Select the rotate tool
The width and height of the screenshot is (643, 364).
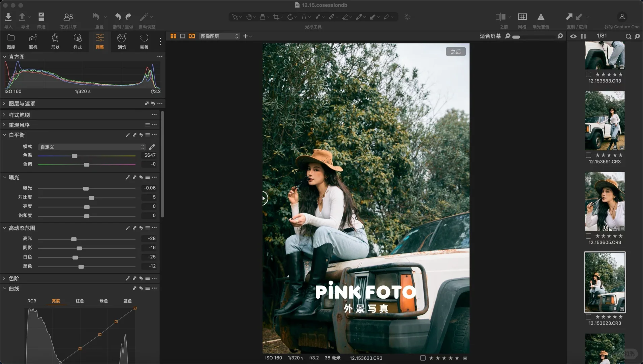[290, 17]
